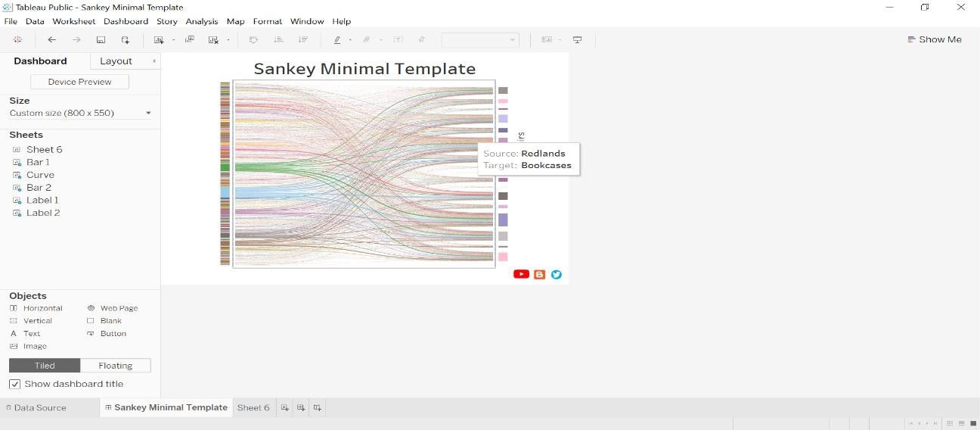Screen dimensions: 980x430
Task: Click New Dashboard tab icon
Action: coord(301,407)
